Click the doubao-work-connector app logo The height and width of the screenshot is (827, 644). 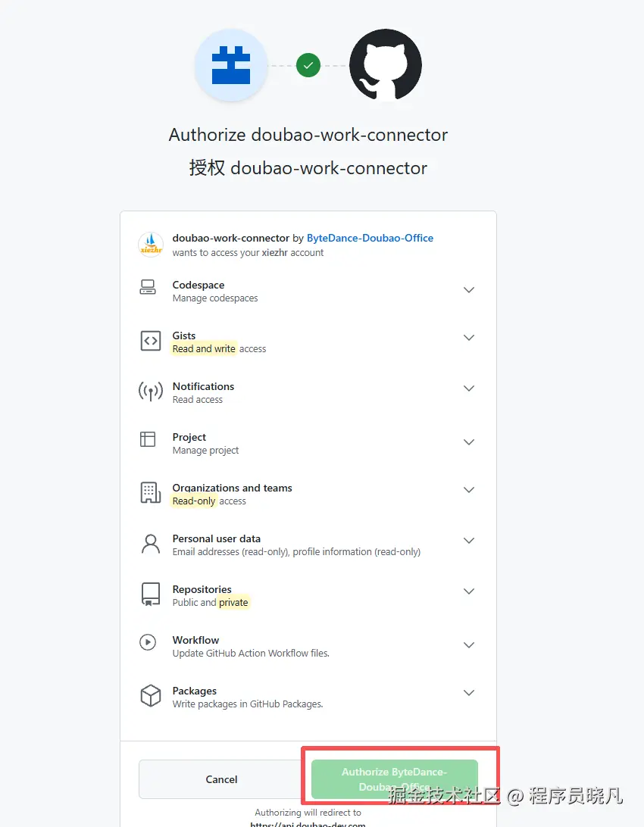231,65
